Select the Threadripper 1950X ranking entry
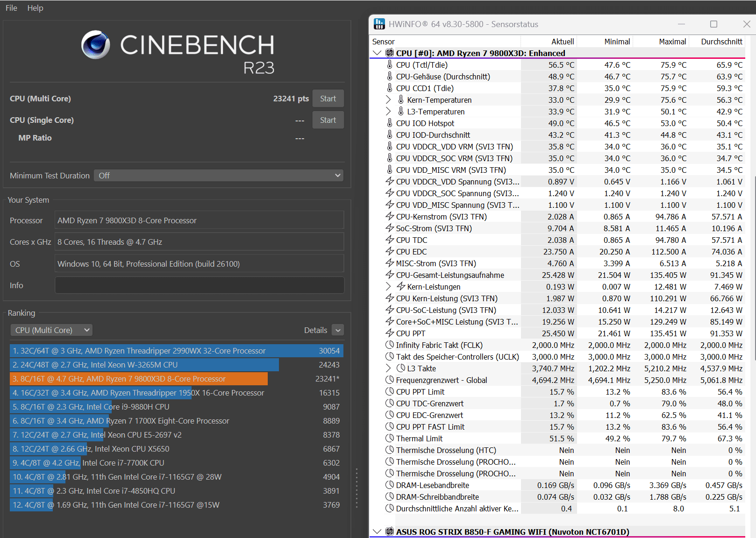756x538 pixels. coord(177,393)
